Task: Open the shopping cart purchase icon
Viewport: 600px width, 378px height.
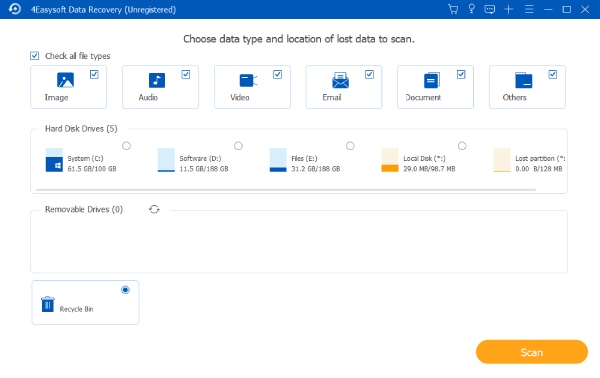Action: (453, 9)
